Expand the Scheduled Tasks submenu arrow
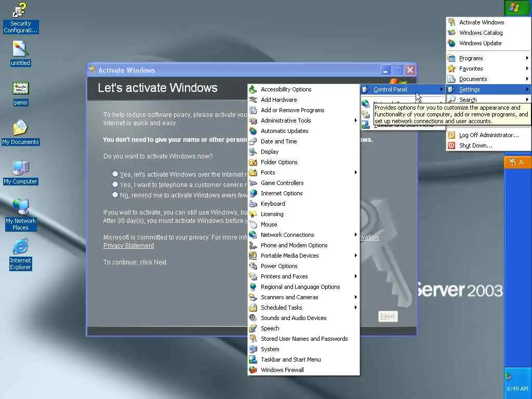 click(355, 308)
